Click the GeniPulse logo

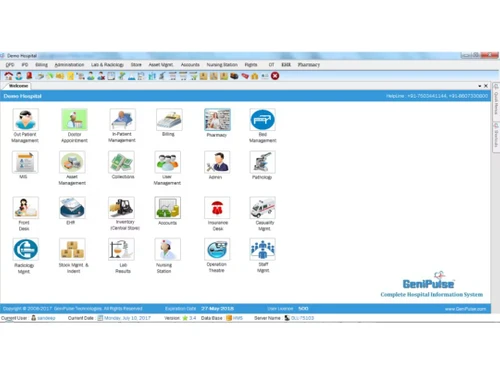click(x=428, y=281)
